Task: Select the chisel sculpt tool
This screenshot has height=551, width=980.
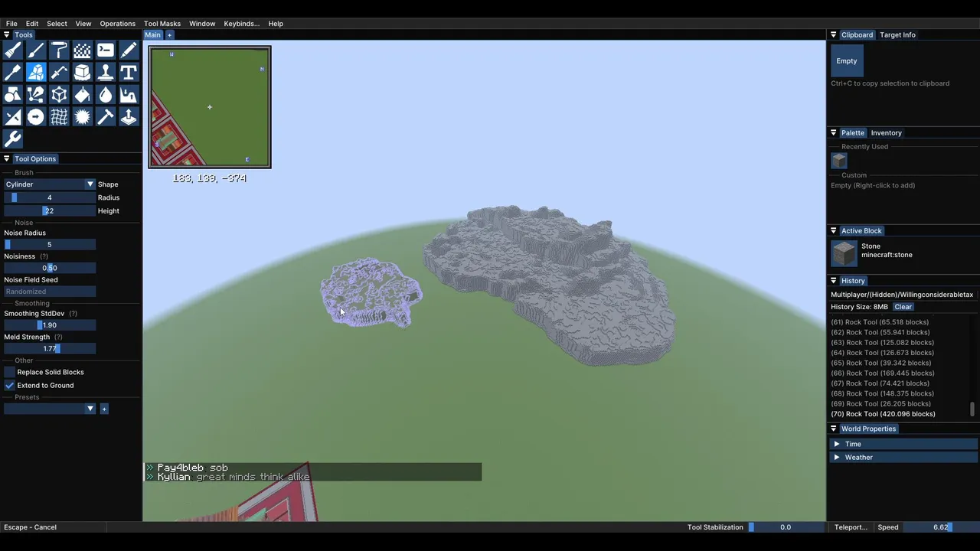Action: tap(13, 73)
